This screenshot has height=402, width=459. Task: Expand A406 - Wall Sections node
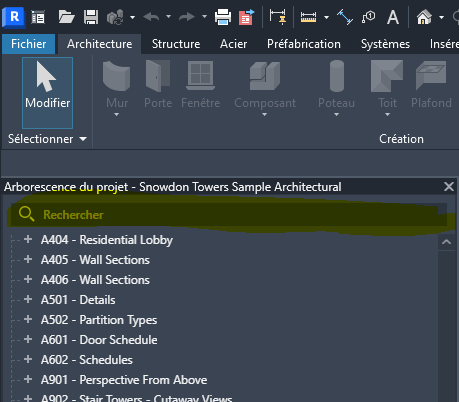pos(28,279)
